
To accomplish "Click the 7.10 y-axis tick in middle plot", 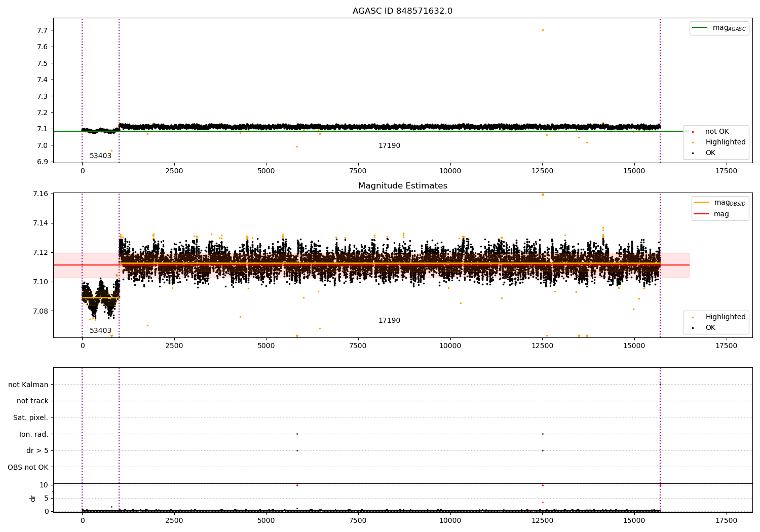I will tap(41, 282).
